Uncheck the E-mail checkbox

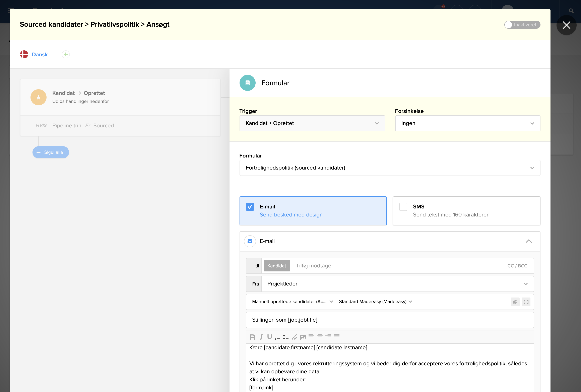click(250, 207)
